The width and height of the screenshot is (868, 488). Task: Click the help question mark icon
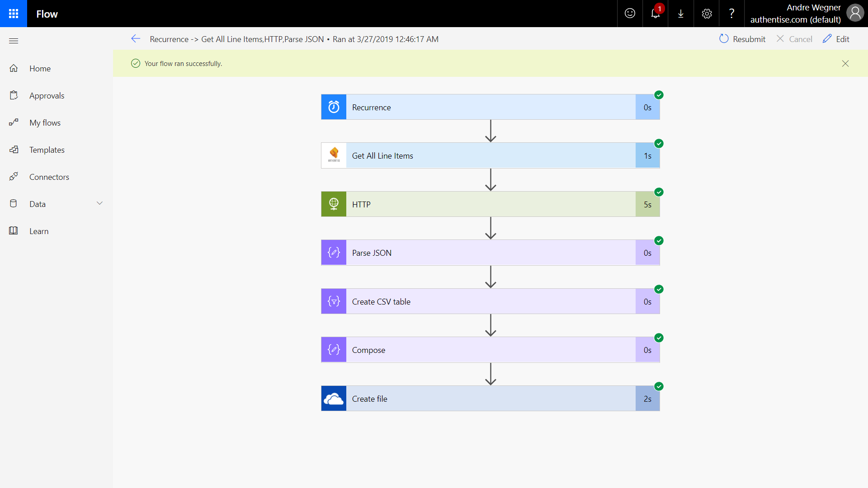tap(731, 14)
